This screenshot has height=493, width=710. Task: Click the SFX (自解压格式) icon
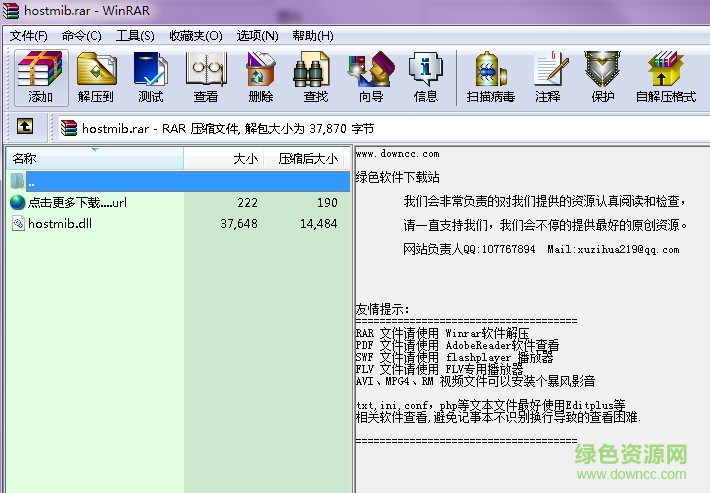pyautogui.click(x=666, y=77)
